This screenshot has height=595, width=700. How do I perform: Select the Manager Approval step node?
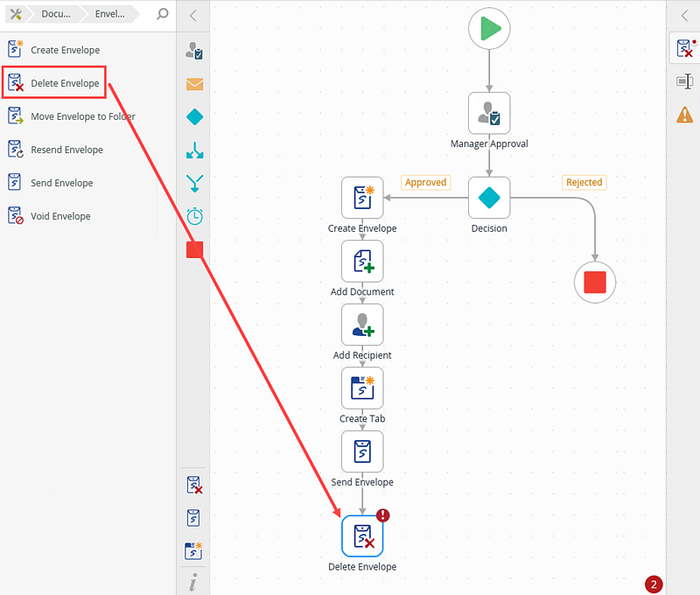pos(489,114)
